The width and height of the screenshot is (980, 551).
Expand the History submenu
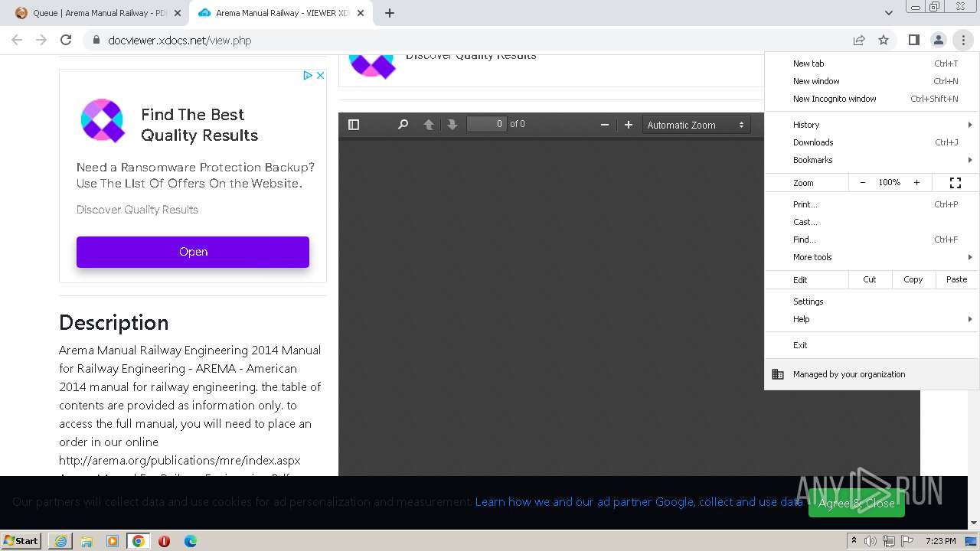click(x=872, y=125)
